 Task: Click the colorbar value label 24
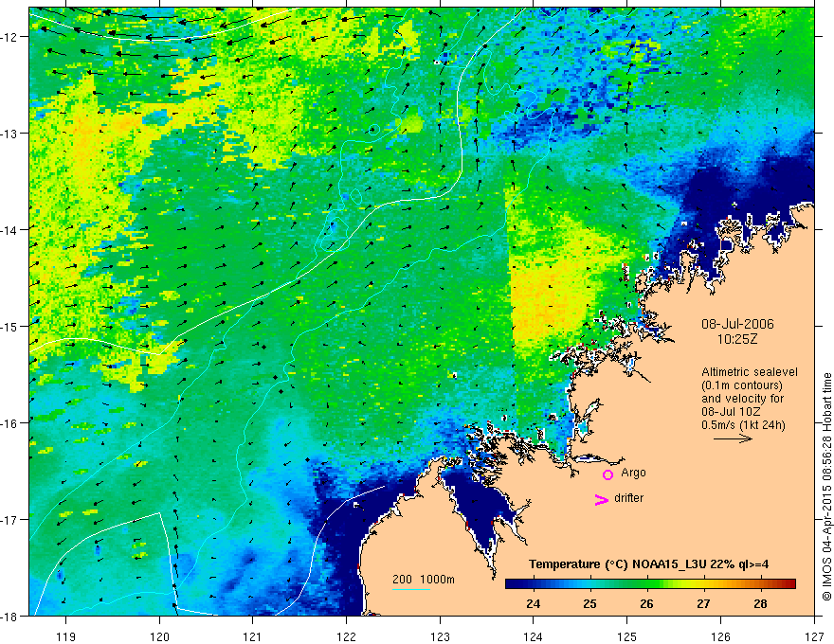pyautogui.click(x=533, y=603)
